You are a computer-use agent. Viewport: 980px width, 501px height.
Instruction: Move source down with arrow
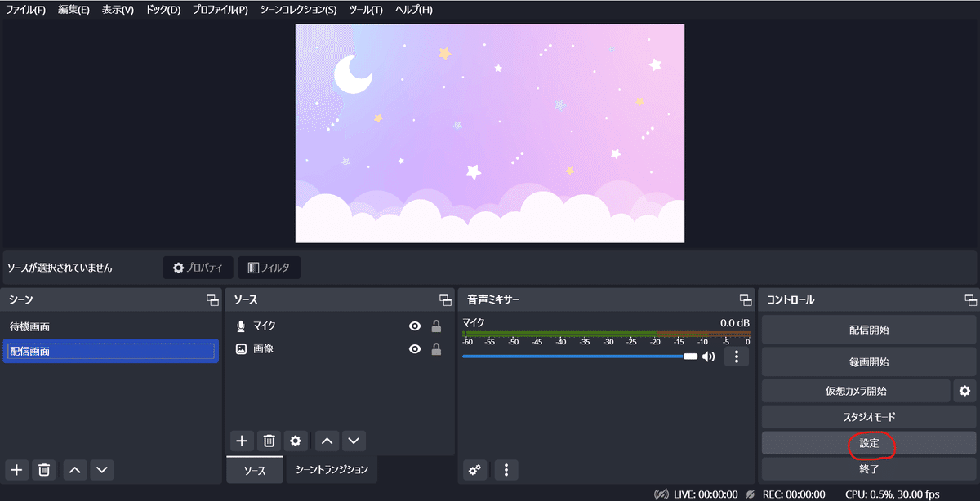point(353,441)
